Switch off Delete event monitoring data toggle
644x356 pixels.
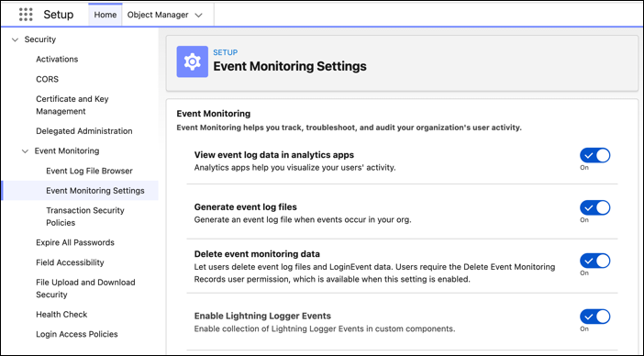594,261
